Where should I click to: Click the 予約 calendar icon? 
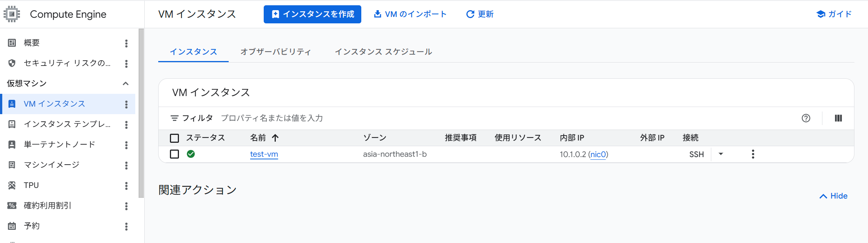pyautogui.click(x=12, y=226)
